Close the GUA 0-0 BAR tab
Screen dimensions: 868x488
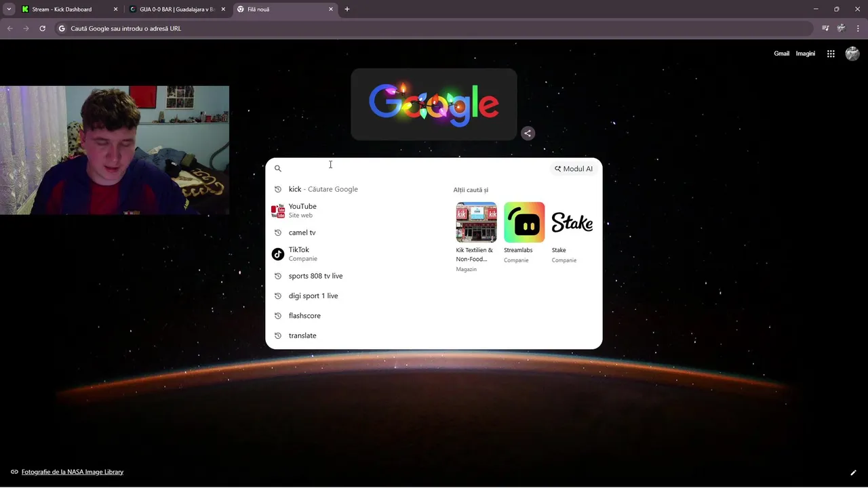(223, 9)
